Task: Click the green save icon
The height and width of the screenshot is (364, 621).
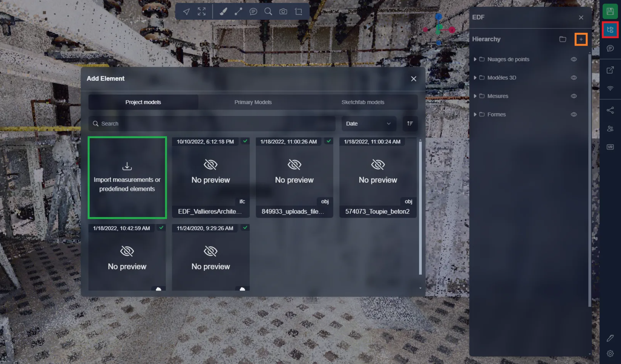Action: pyautogui.click(x=610, y=12)
